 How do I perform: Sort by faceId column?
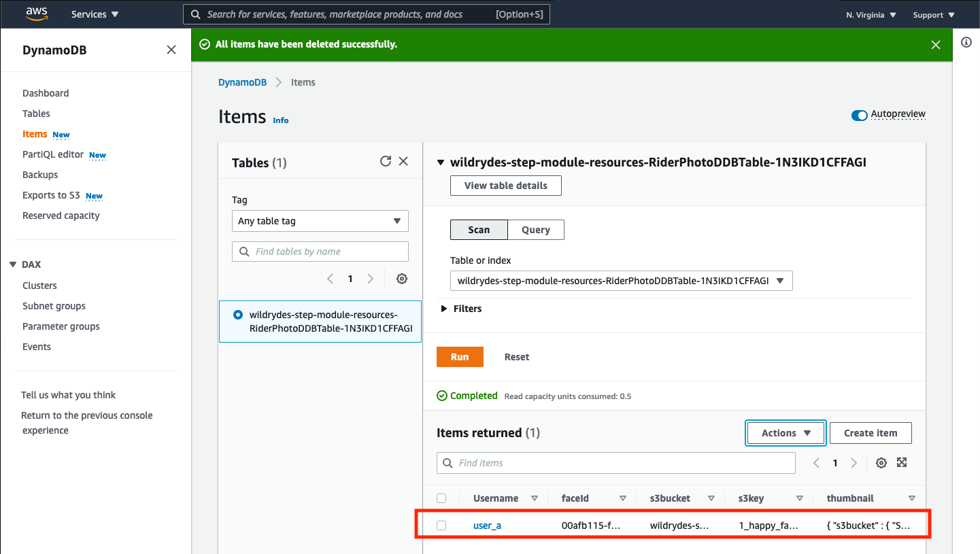click(623, 498)
